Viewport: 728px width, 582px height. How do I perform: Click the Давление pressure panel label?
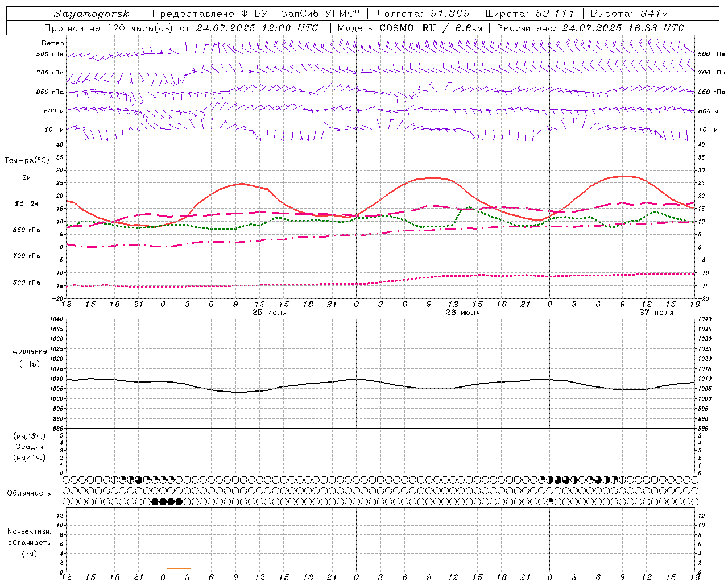point(30,351)
